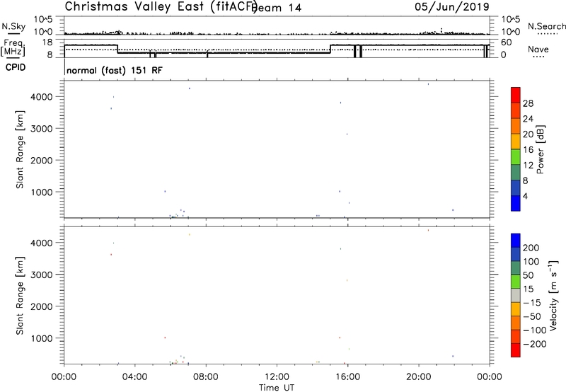Click the -100 label on Velocity colorbar
This screenshot has width=566, height=392.
tap(534, 330)
